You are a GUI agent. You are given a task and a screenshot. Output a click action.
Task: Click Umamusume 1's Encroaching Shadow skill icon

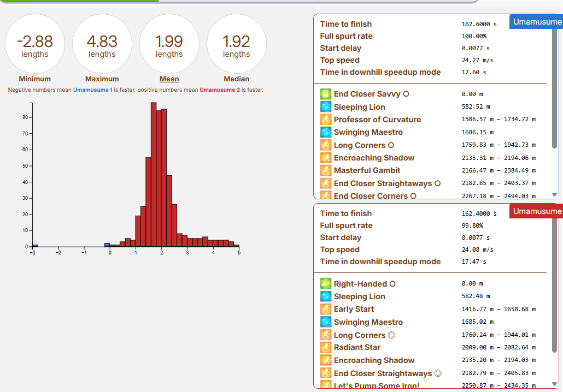326,158
